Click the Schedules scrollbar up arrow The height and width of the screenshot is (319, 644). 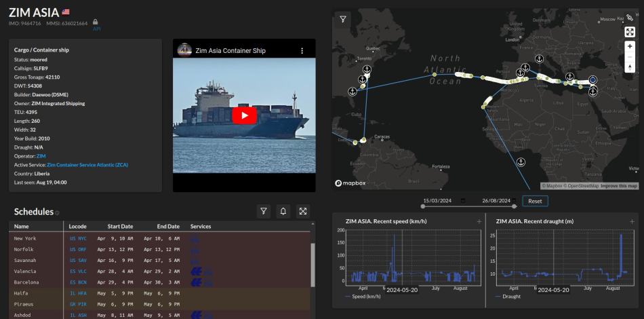click(313, 224)
